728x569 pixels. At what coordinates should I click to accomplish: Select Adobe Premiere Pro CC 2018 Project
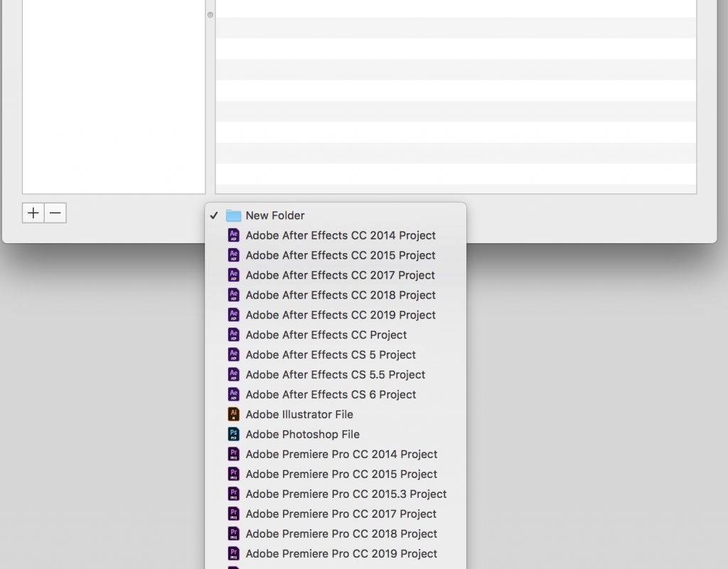(x=336, y=534)
